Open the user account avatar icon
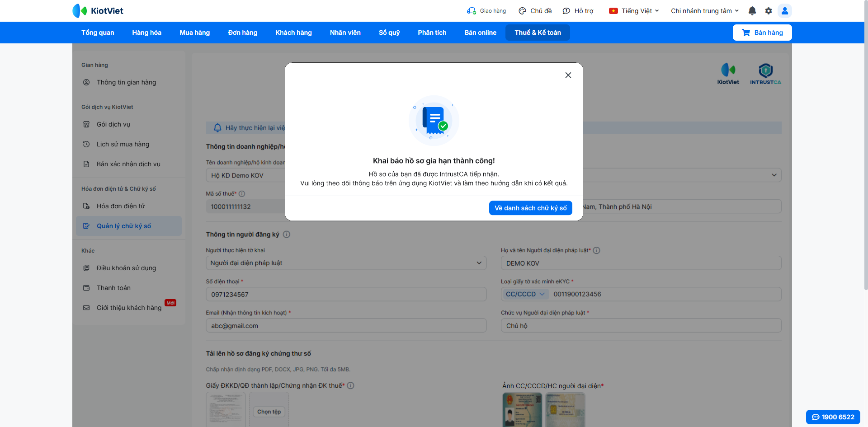Image resolution: width=868 pixels, height=427 pixels. [x=785, y=11]
